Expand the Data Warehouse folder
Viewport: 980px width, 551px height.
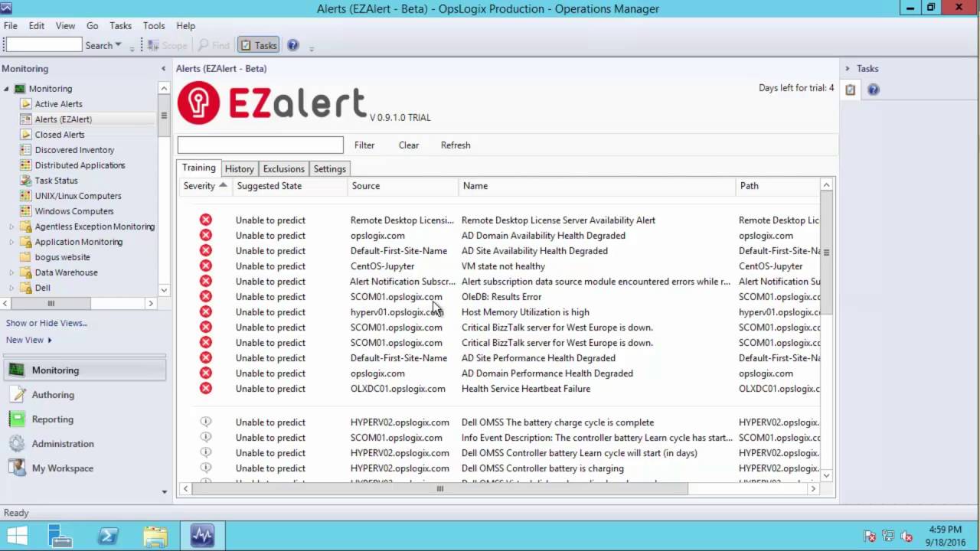point(11,272)
